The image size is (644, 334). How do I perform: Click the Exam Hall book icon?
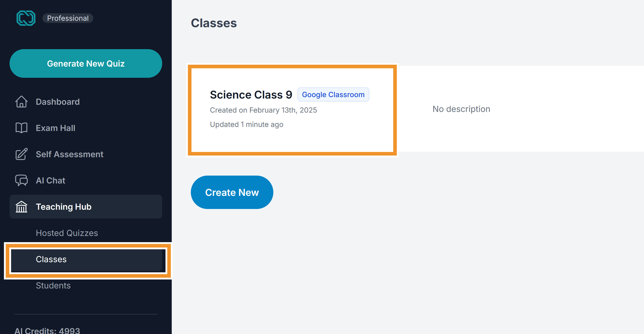click(x=21, y=128)
